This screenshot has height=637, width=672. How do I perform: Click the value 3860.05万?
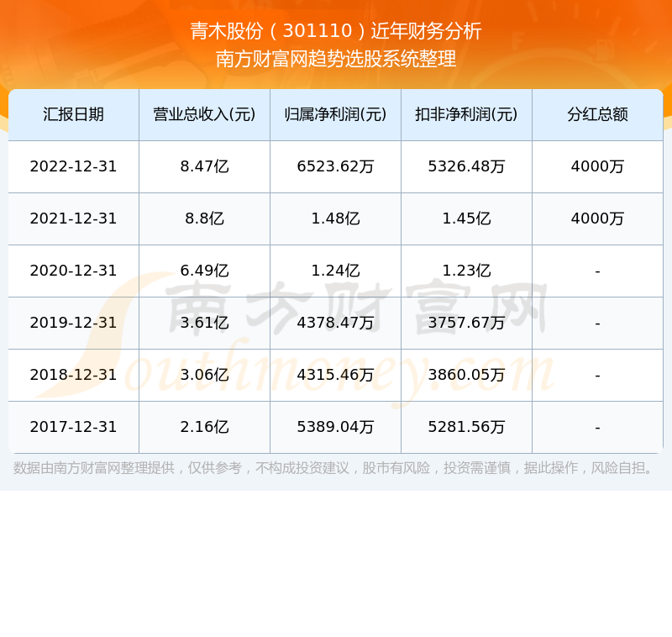[466, 376]
